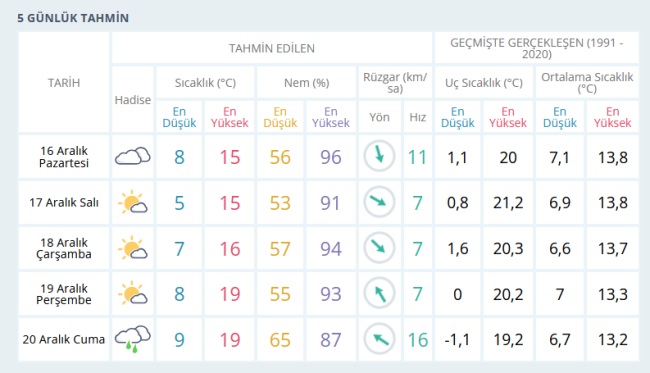Click wind speed value 16 for 20 Aralık
The image size is (650, 373).
(x=417, y=340)
